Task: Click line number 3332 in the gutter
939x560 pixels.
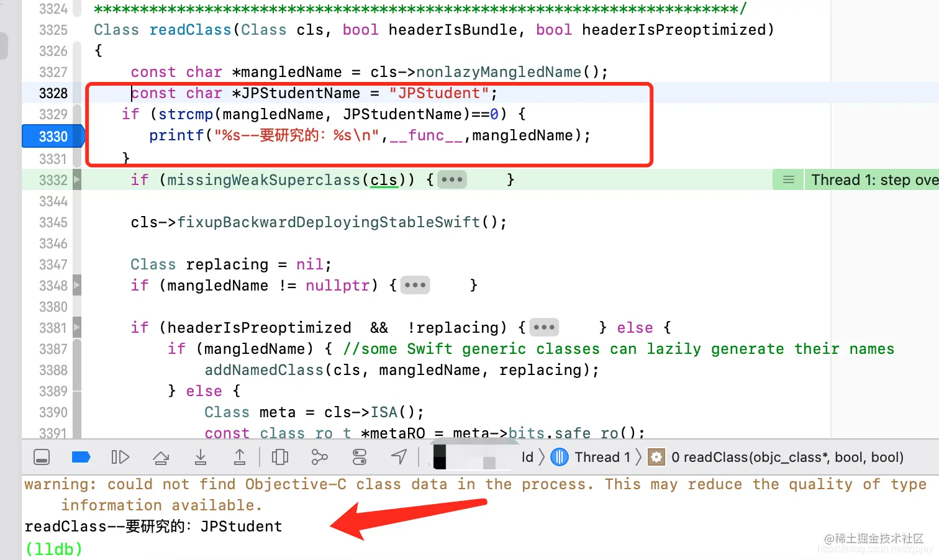Action: point(53,180)
